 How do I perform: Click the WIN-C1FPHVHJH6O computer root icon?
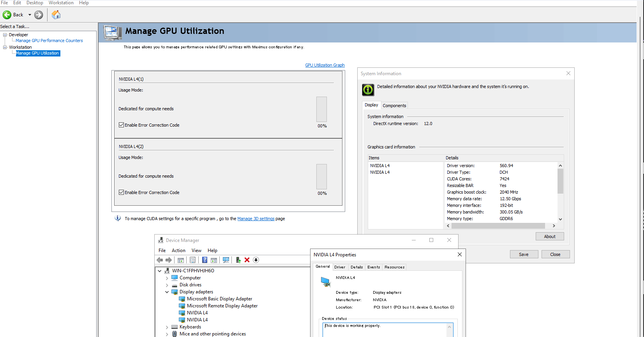[x=167, y=271]
